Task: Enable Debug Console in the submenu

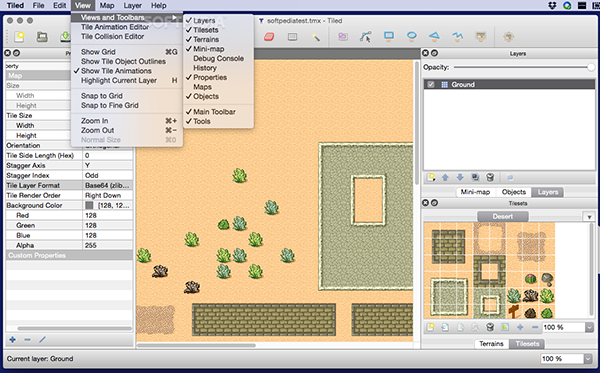Action: pos(218,59)
